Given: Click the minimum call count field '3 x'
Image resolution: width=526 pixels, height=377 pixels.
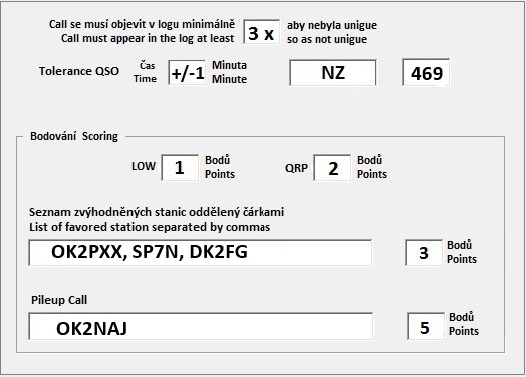Looking at the screenshot, I should pyautogui.click(x=262, y=32).
